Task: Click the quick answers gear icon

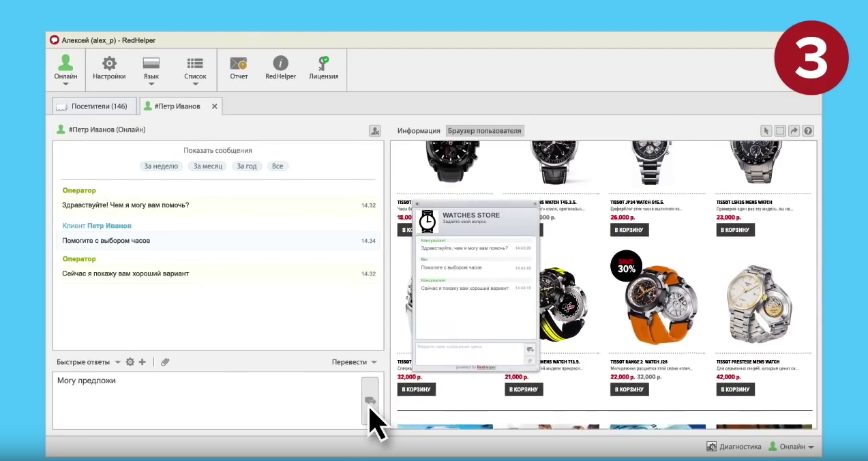Action: (130, 362)
